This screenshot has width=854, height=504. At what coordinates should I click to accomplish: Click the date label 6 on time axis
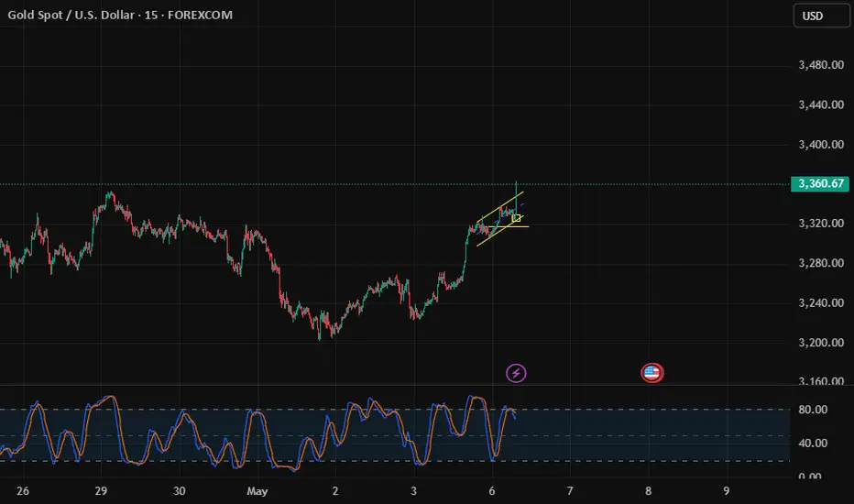click(x=492, y=491)
